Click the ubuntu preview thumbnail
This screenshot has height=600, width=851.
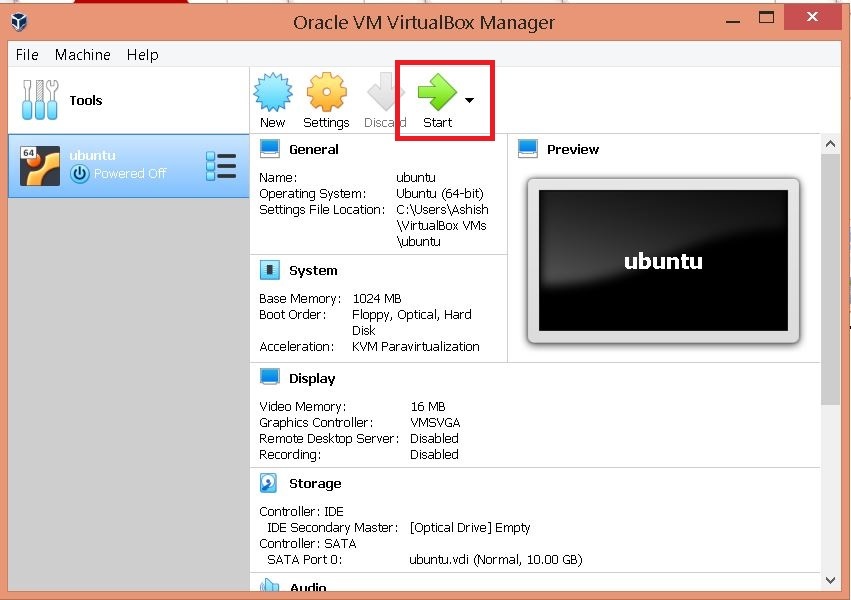663,261
